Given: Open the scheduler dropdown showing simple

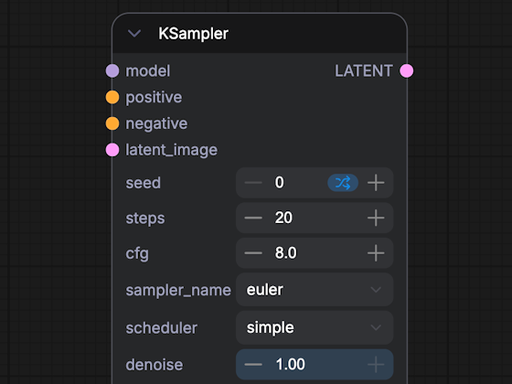Looking at the screenshot, I should (x=315, y=328).
